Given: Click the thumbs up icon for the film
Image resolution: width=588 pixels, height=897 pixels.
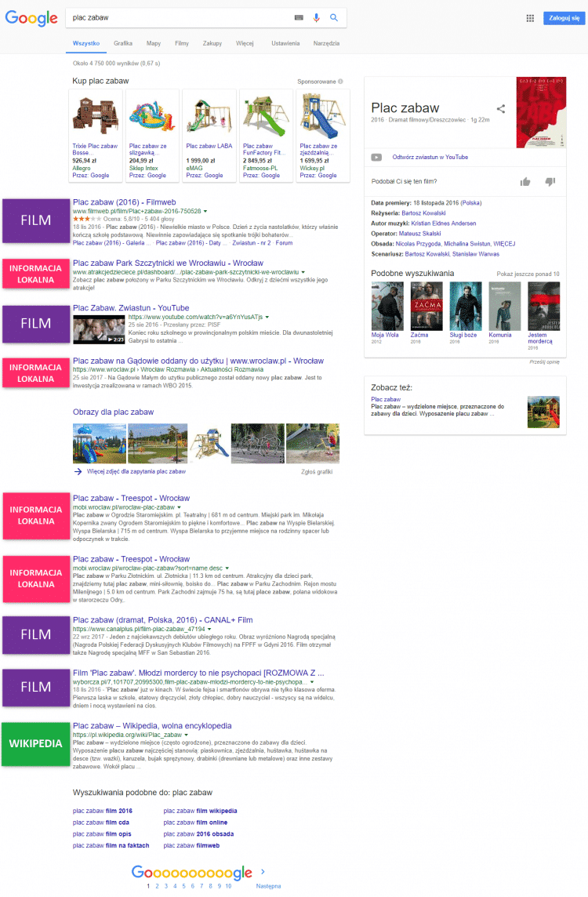Looking at the screenshot, I should [525, 182].
